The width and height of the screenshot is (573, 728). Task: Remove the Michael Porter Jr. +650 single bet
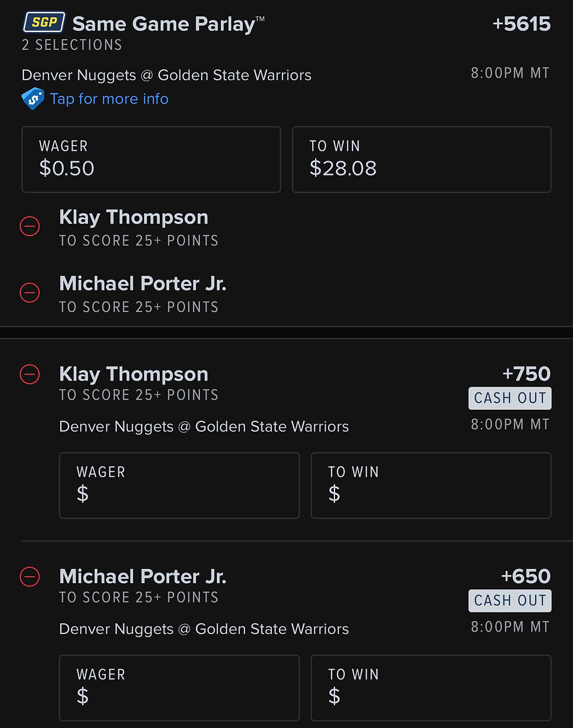pyautogui.click(x=30, y=577)
